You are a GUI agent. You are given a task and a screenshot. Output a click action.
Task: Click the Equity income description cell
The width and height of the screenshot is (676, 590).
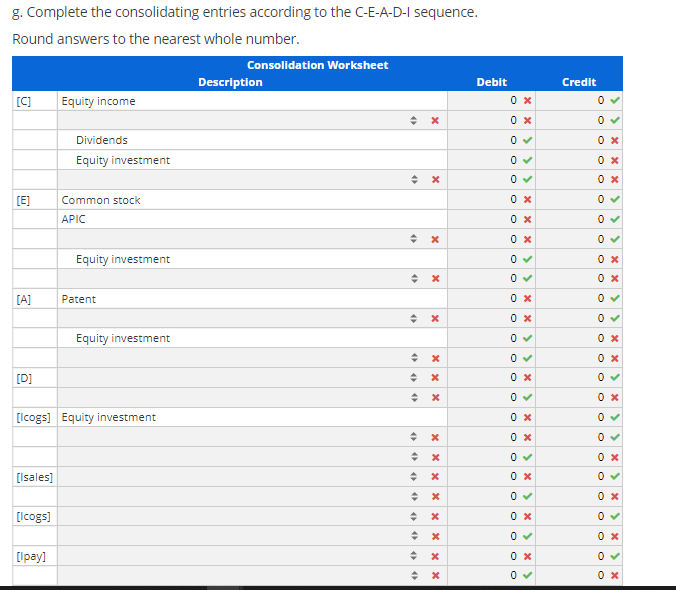(252, 100)
